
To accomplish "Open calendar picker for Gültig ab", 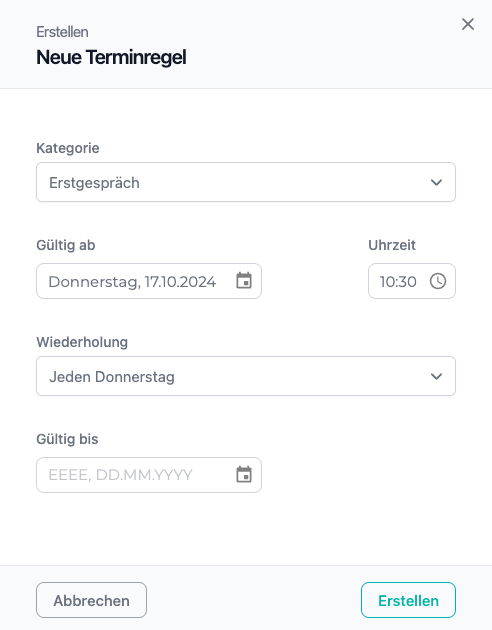I will (x=244, y=280).
